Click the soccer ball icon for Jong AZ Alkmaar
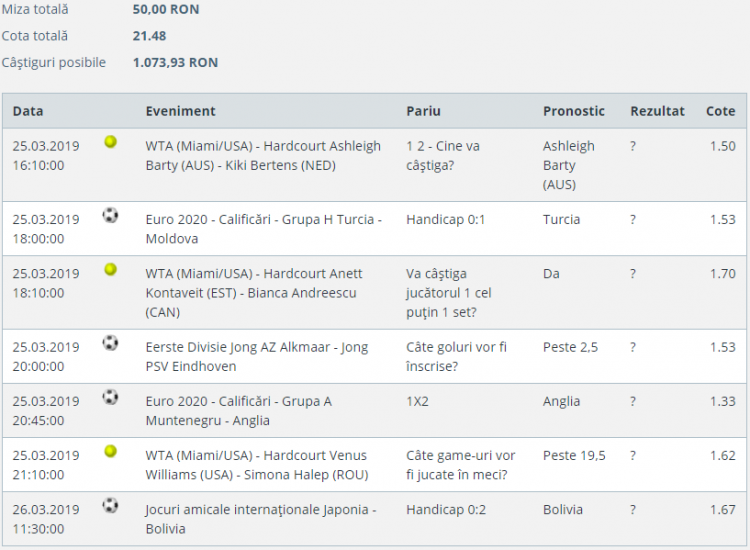750x550 pixels. click(x=110, y=343)
